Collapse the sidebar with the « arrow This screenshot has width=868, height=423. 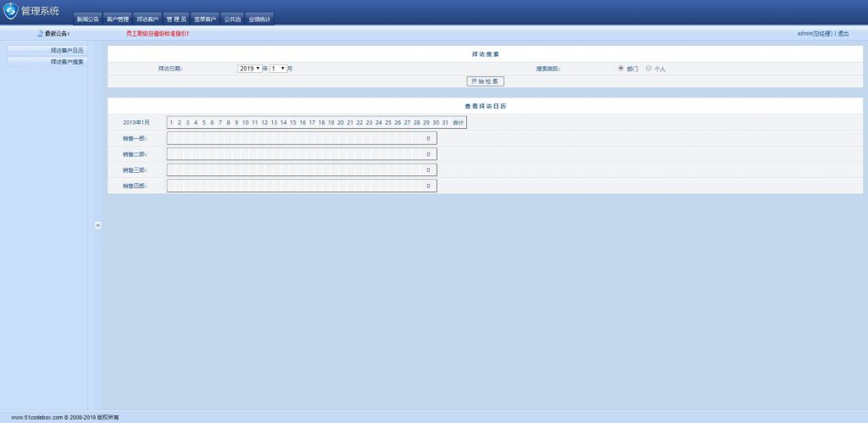pyautogui.click(x=97, y=225)
